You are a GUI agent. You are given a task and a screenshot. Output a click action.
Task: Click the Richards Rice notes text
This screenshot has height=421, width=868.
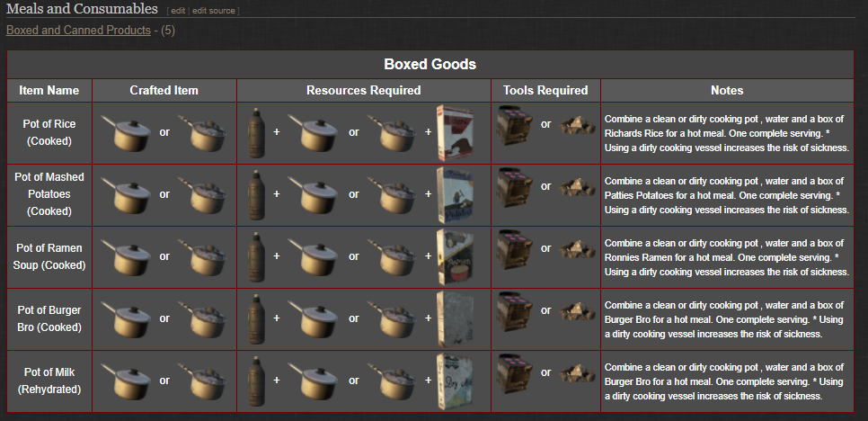coord(727,133)
